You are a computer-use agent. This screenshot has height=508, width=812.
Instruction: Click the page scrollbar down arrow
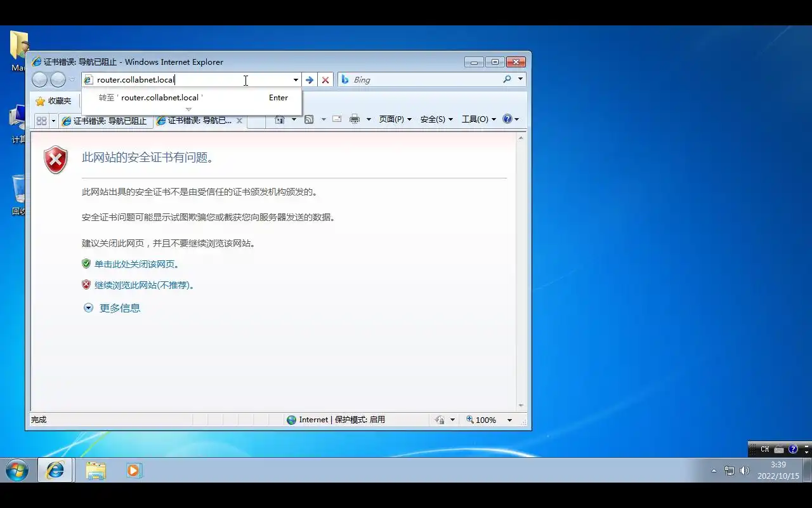[x=521, y=405]
